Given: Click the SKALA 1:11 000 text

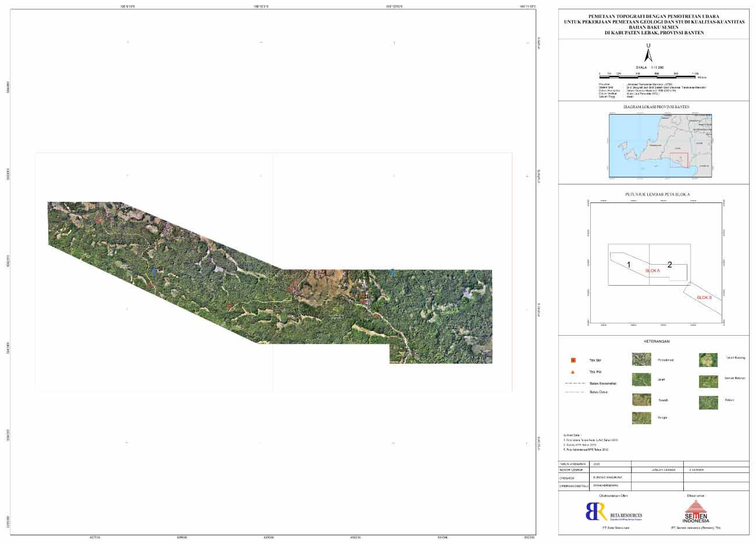Looking at the screenshot, I should pos(649,67).
